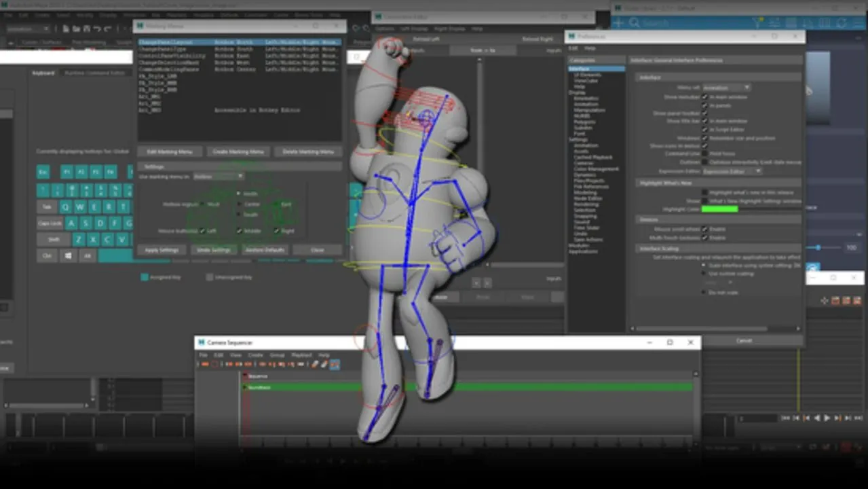Select the Do not scale radio option

pos(704,292)
